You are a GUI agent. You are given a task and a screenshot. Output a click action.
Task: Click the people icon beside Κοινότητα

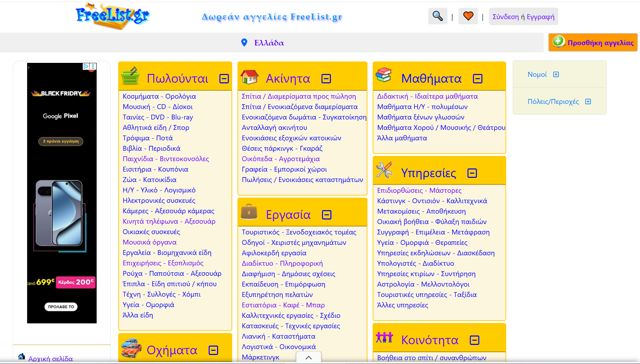[x=384, y=338]
